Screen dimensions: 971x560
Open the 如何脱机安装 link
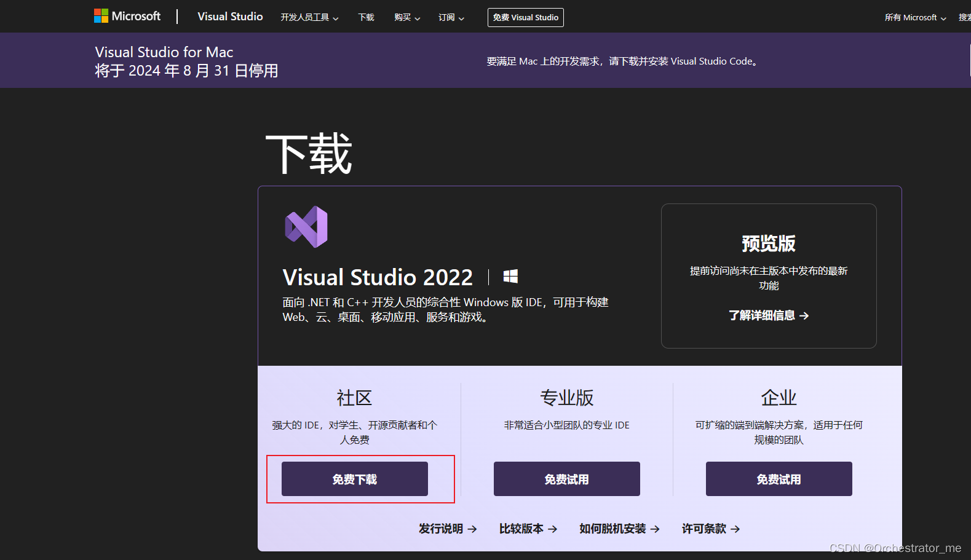(x=619, y=529)
